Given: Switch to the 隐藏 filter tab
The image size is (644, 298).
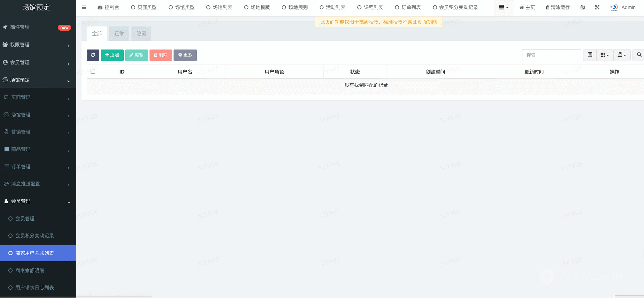Looking at the screenshot, I should [x=141, y=34].
